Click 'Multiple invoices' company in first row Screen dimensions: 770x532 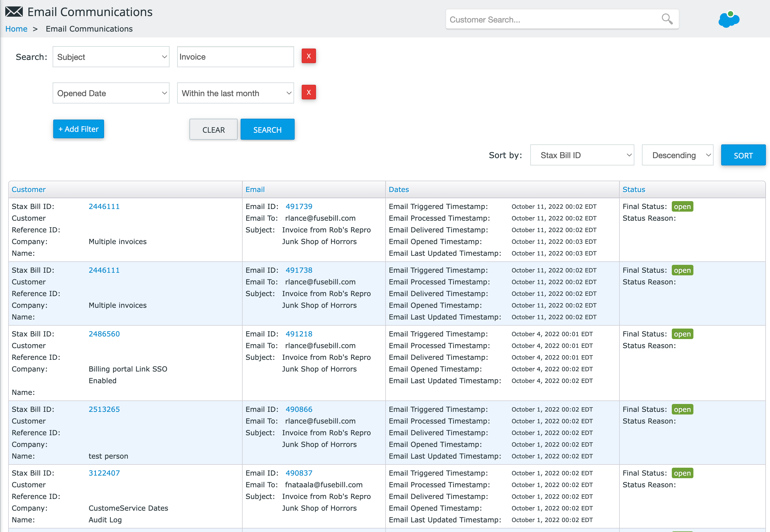click(x=117, y=242)
